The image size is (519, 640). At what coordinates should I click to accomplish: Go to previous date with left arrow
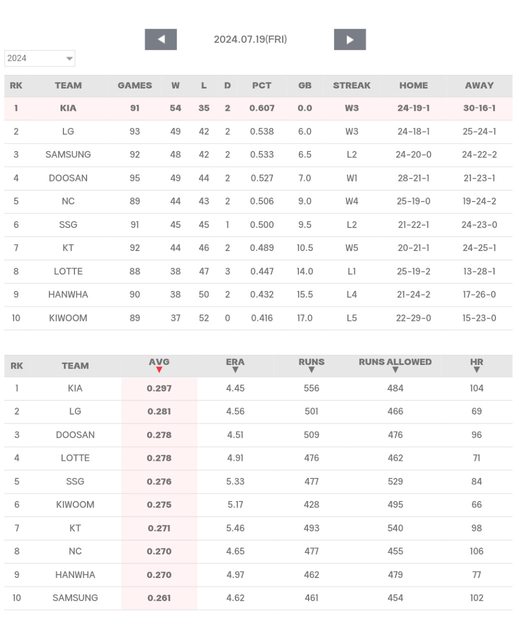[161, 40]
